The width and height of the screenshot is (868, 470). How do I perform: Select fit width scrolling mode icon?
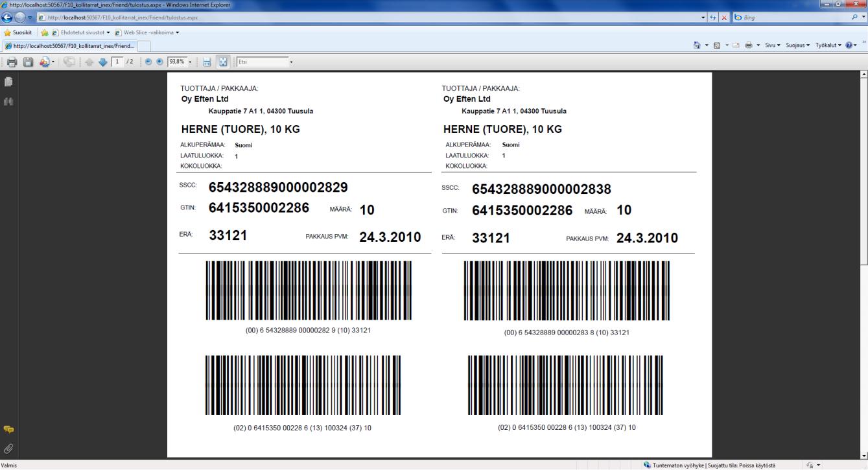coord(207,62)
